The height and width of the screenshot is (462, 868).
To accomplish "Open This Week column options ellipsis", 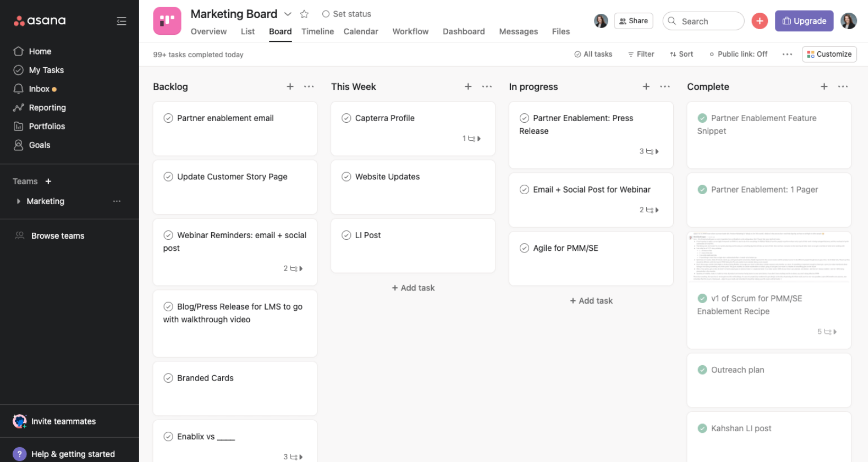I will [487, 86].
